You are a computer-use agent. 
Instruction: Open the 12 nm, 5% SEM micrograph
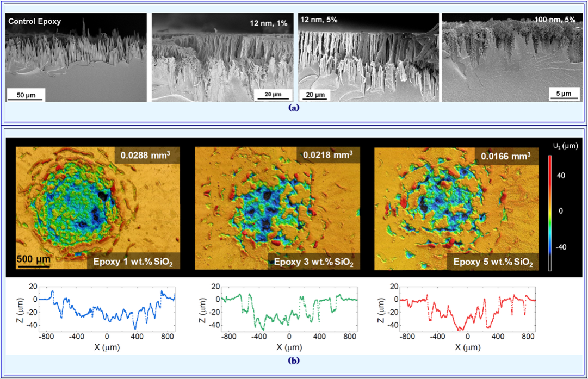pos(368,57)
